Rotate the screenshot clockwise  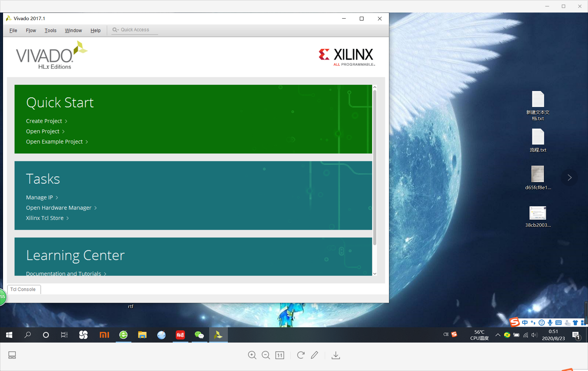300,355
